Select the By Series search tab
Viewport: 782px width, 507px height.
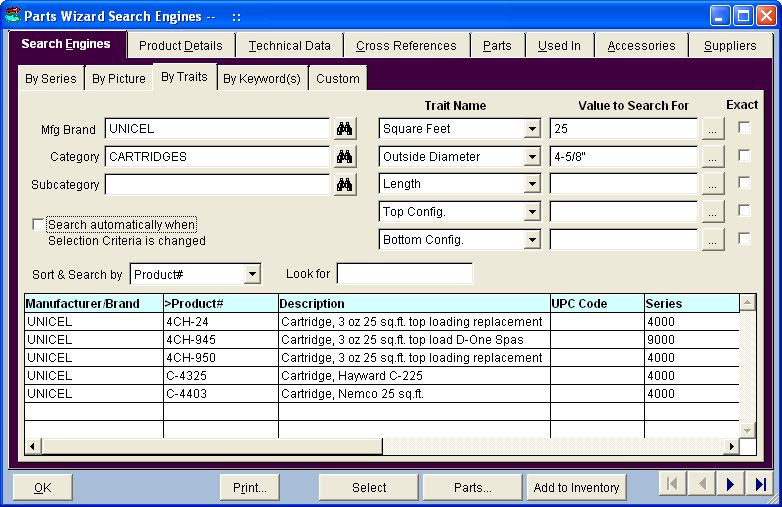click(51, 78)
